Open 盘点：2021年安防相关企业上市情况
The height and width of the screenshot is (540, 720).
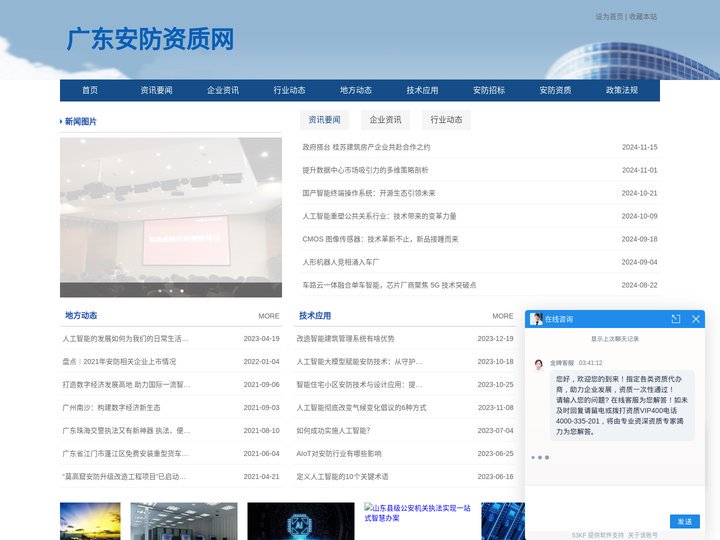click(x=119, y=362)
